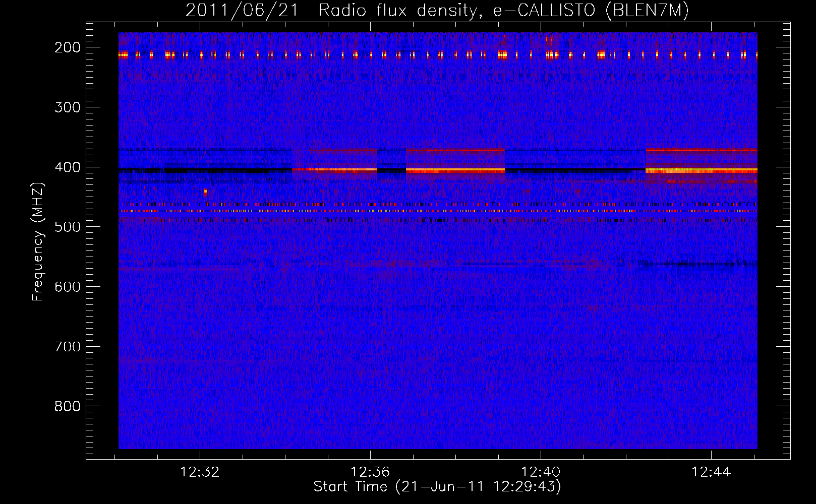Select the 400 frequency tick label
Viewport: 816px width, 504px height.
pos(68,167)
